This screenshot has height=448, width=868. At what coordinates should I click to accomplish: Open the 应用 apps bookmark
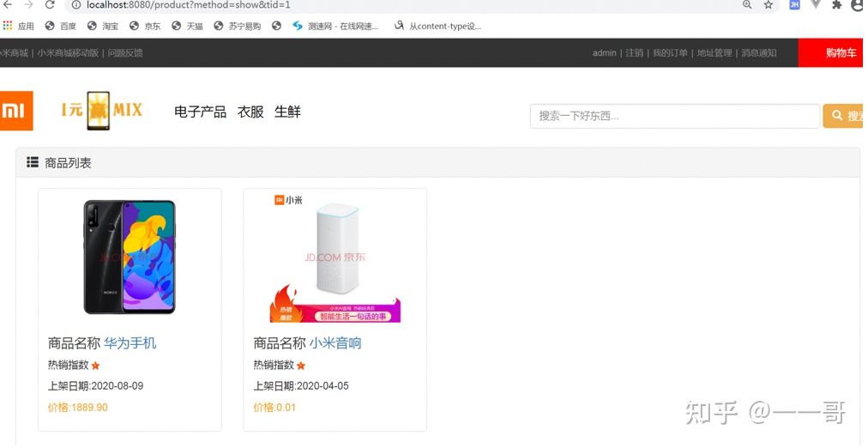coord(18,26)
